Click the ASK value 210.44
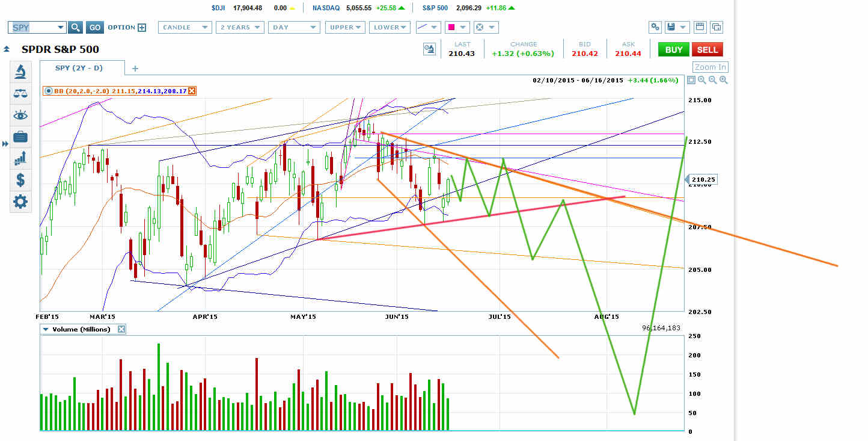Image resolution: width=868 pixels, height=441 pixels. (628, 54)
